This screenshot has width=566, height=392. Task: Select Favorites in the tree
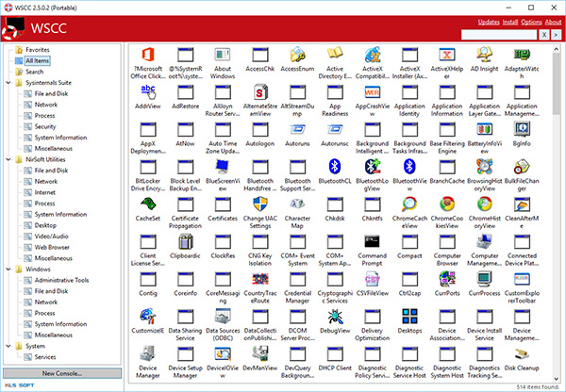click(x=38, y=50)
